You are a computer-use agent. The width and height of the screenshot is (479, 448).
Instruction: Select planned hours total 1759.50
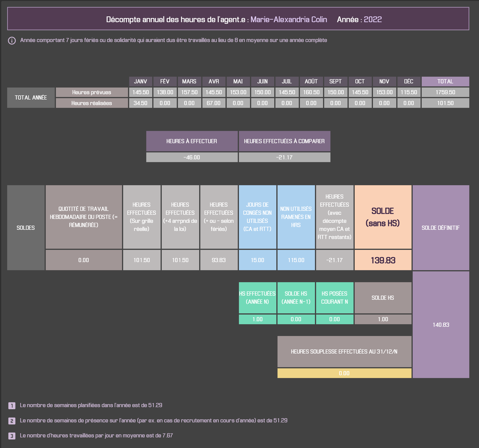(445, 92)
